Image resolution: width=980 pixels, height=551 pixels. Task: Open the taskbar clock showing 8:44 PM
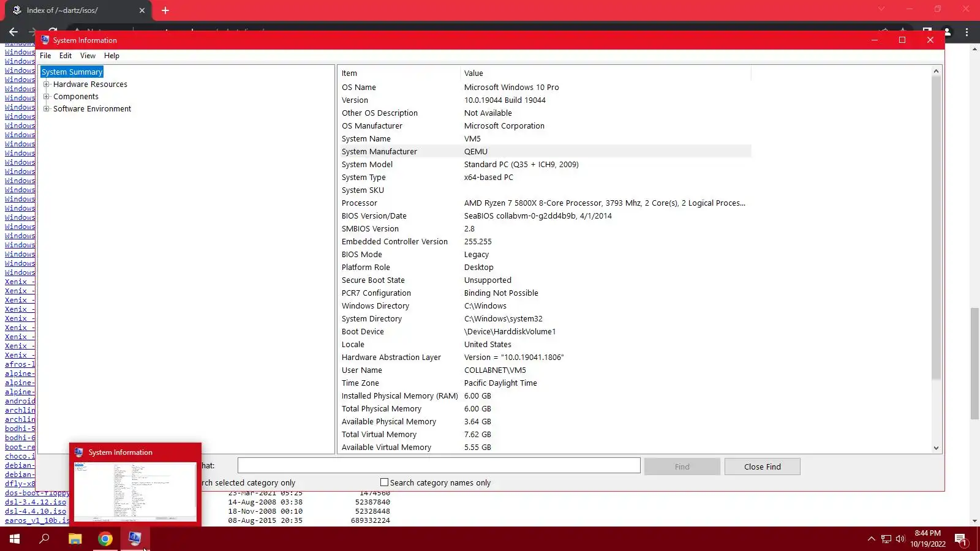point(927,539)
